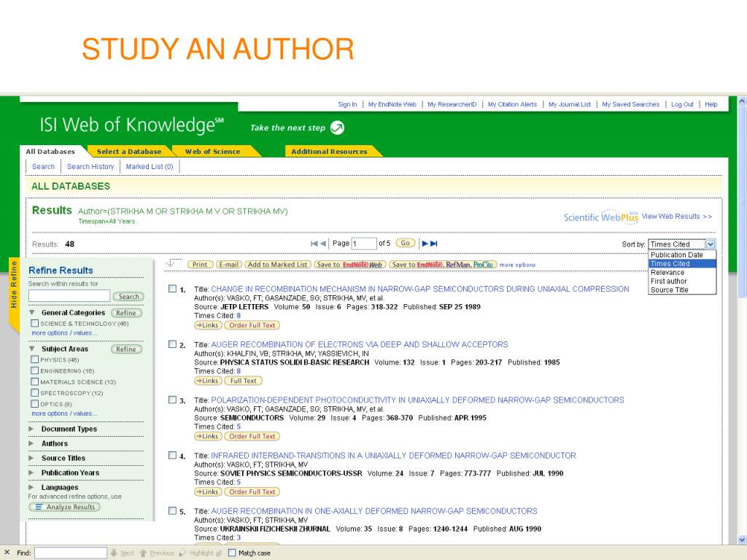Open View Web Results link
The height and width of the screenshot is (560, 747).
click(676, 216)
